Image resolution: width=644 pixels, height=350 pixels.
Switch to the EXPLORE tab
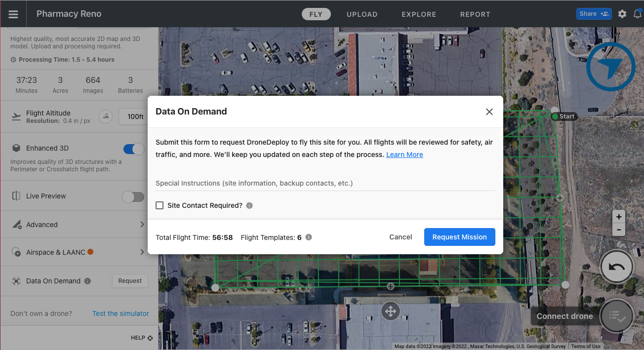click(x=419, y=14)
